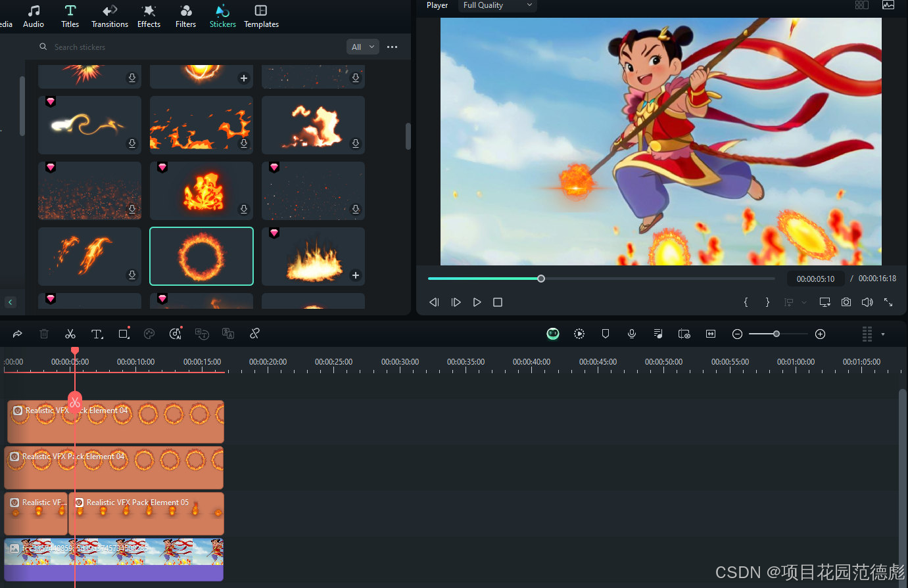The width and height of the screenshot is (908, 588).
Task: Step back one frame
Action: click(x=434, y=302)
